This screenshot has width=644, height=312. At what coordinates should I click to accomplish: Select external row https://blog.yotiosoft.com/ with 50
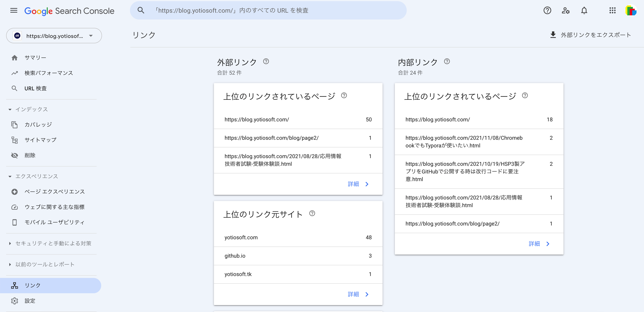[x=298, y=120]
